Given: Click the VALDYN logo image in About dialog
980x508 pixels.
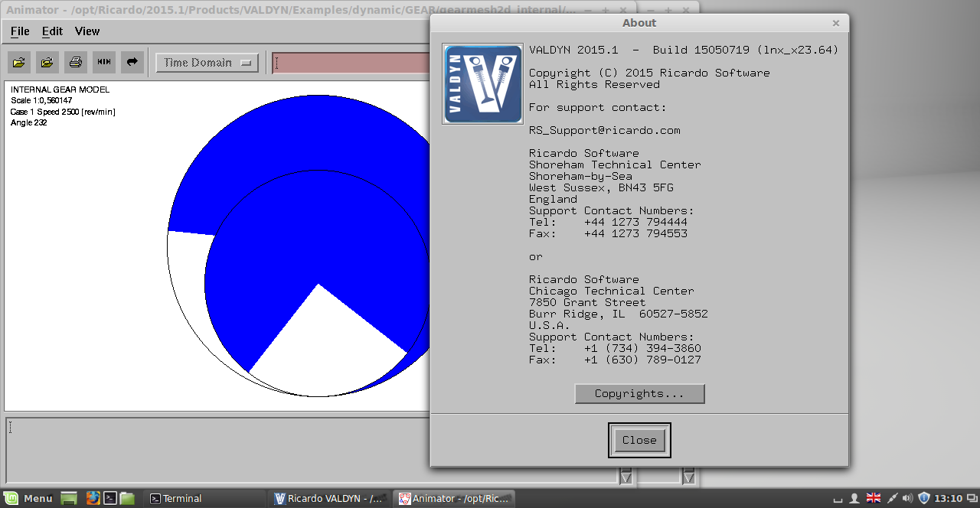Looking at the screenshot, I should (x=482, y=83).
